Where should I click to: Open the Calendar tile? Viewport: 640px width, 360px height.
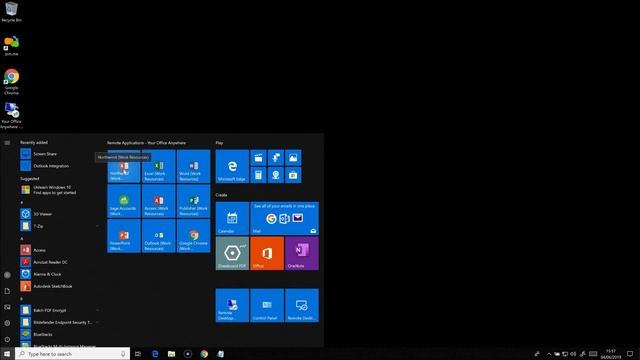click(x=232, y=218)
